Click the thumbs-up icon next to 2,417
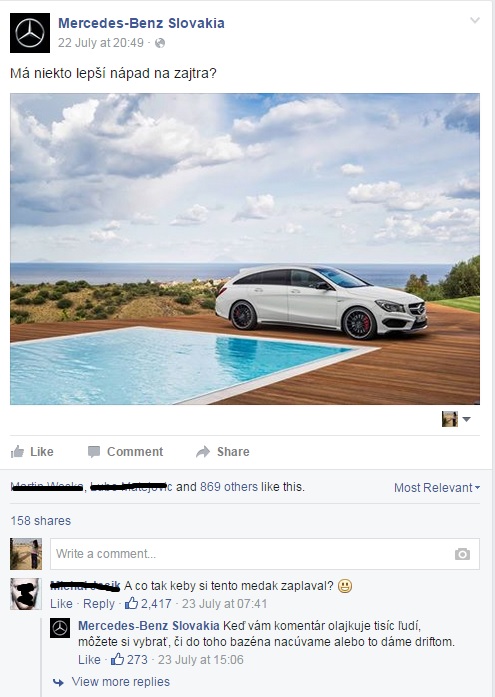Screen dimensions: 495x697 pos(131,603)
